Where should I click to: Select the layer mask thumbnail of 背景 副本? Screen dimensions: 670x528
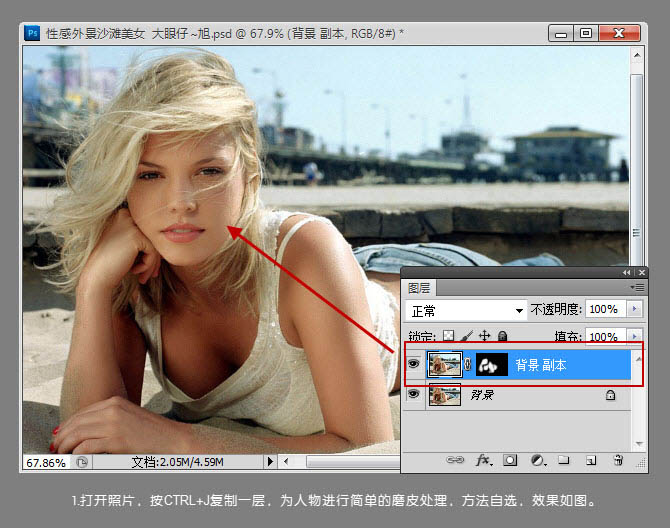pyautogui.click(x=491, y=365)
